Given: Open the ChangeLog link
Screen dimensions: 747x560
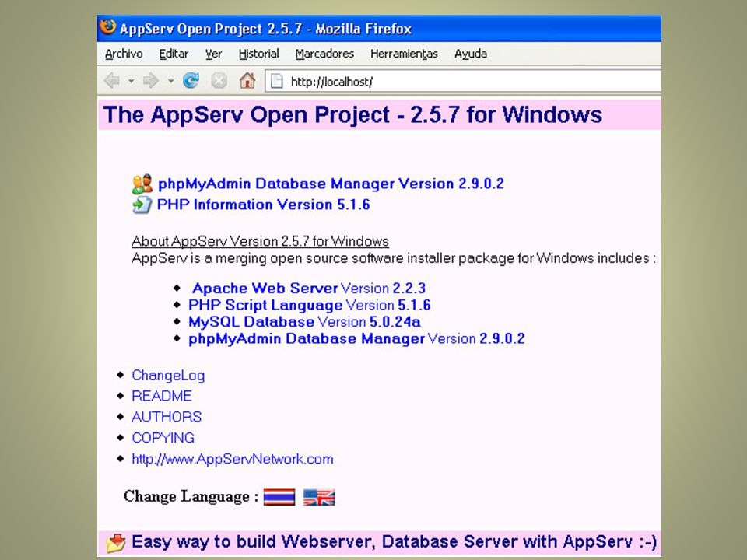Looking at the screenshot, I should [168, 375].
